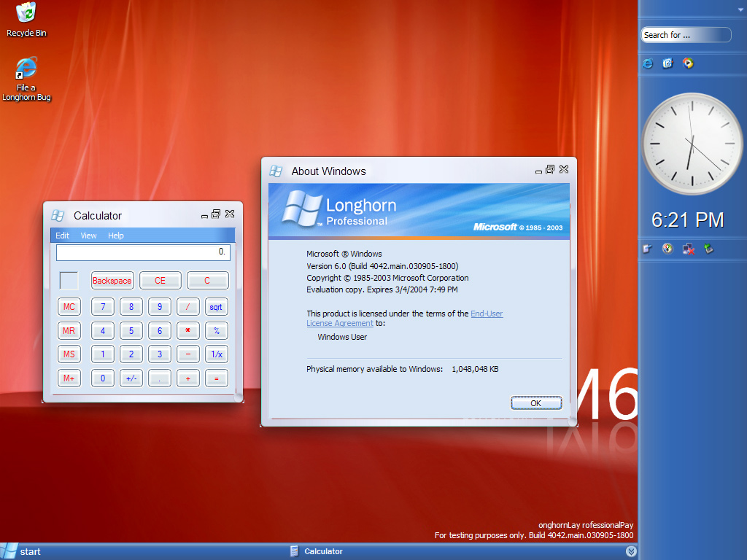The image size is (747, 560).
Task: Click the divide (/) calculator button
Action: click(x=187, y=307)
